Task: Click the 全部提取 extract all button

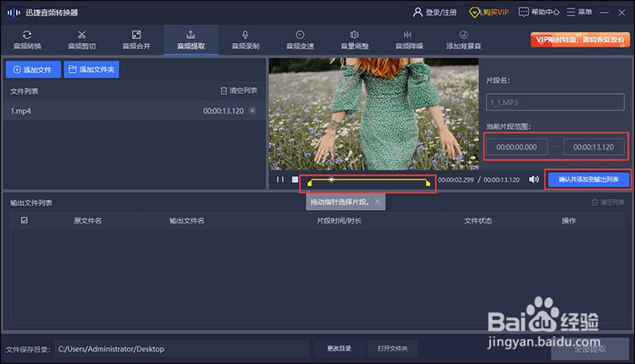Action: (x=590, y=349)
